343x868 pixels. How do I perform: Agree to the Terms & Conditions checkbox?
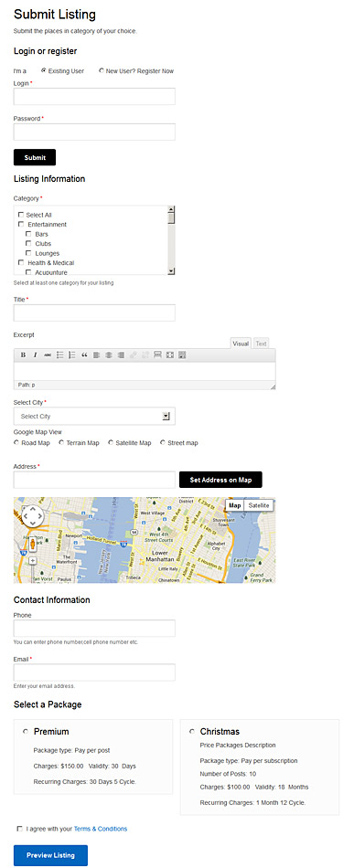(20, 829)
